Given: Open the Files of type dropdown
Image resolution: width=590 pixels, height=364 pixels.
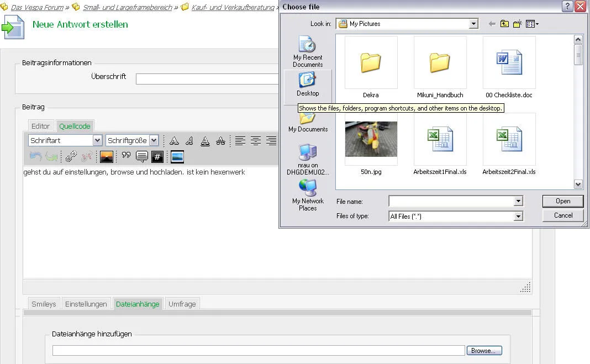Looking at the screenshot, I should 518,217.
